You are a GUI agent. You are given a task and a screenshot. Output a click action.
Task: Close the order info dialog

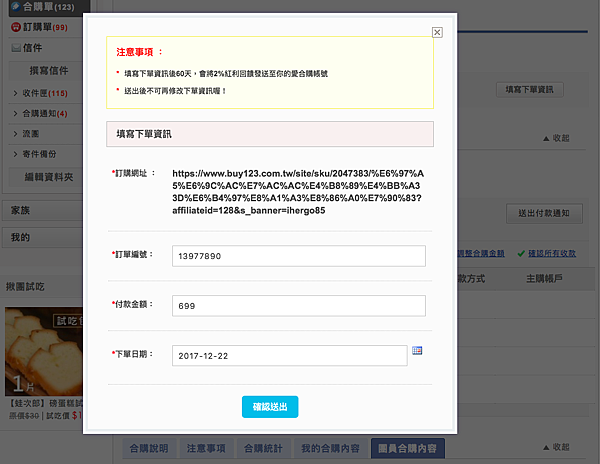[x=437, y=33]
